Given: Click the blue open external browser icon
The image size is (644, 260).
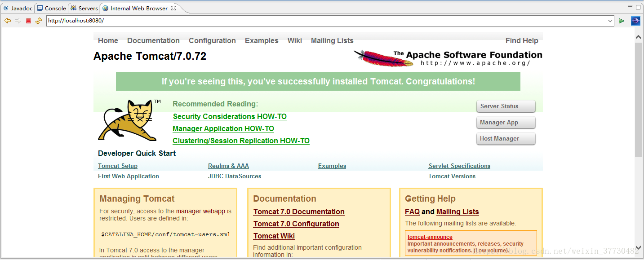Looking at the screenshot, I should [635, 21].
